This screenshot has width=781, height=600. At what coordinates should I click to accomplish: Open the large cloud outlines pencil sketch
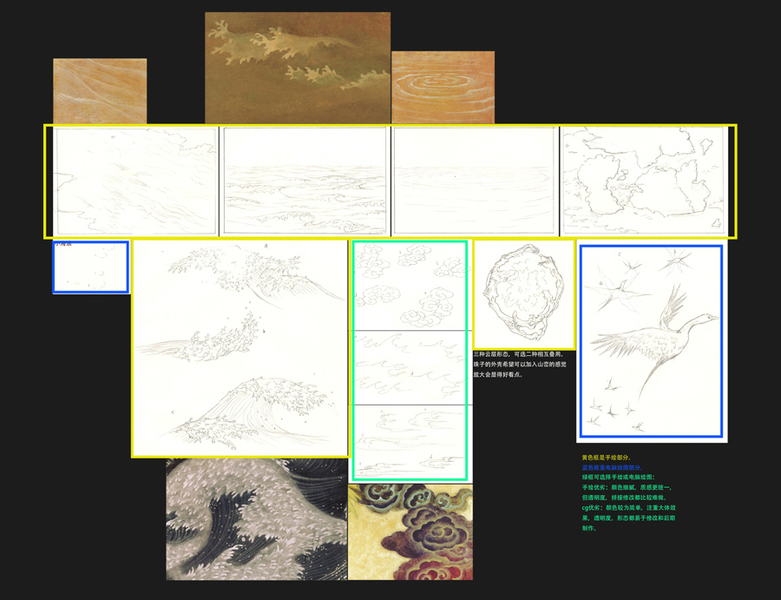(x=643, y=181)
